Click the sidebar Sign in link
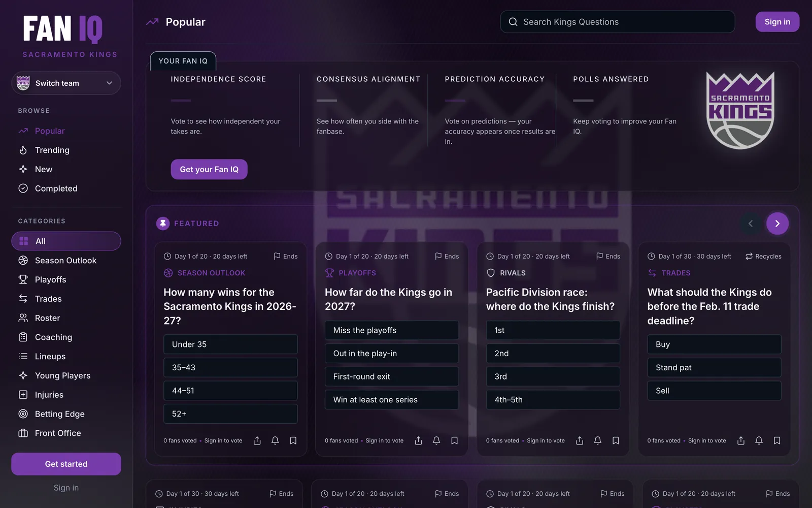Image resolution: width=812 pixels, height=508 pixels. [x=66, y=488]
